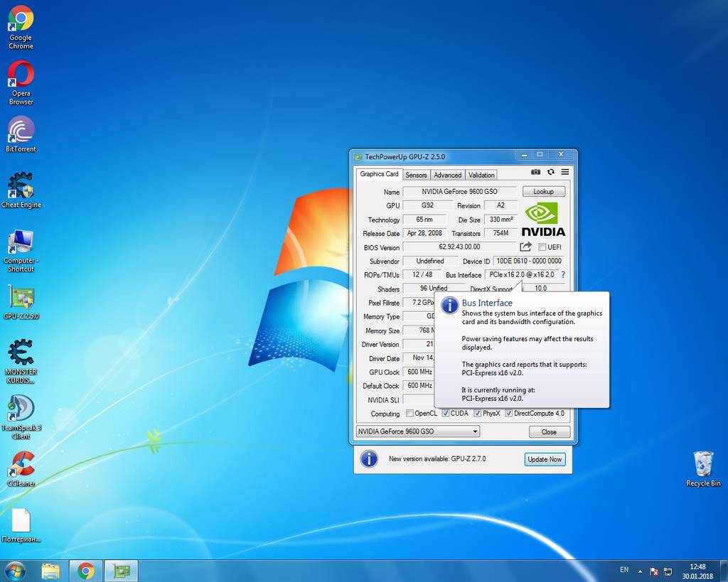The image size is (728, 582).
Task: Open File Explorer from taskbar
Action: (x=50, y=571)
